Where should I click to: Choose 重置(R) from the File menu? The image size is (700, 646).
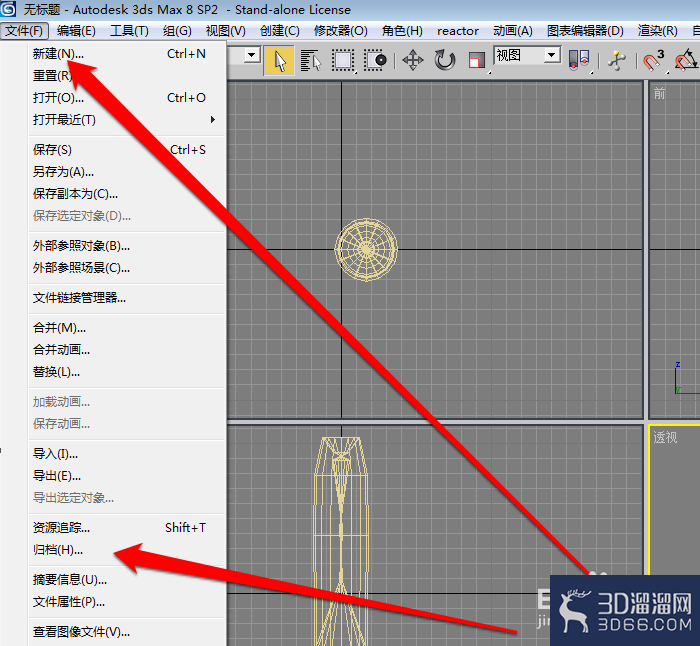(127, 75)
